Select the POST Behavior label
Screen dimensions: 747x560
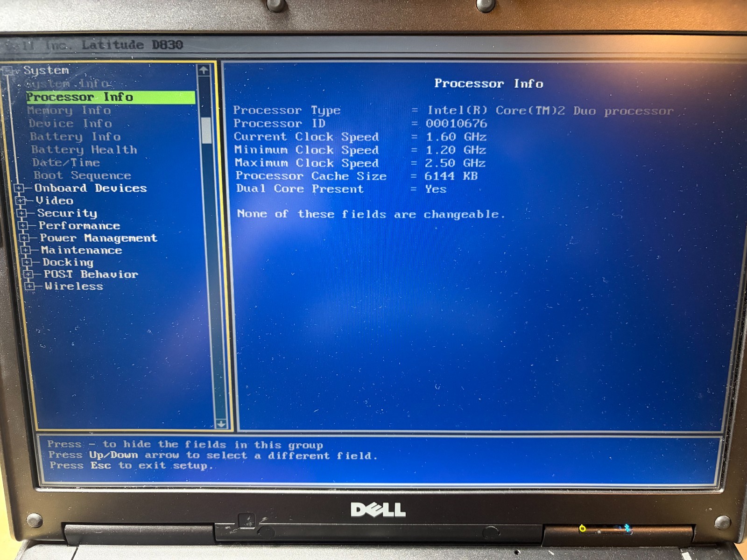(x=91, y=274)
